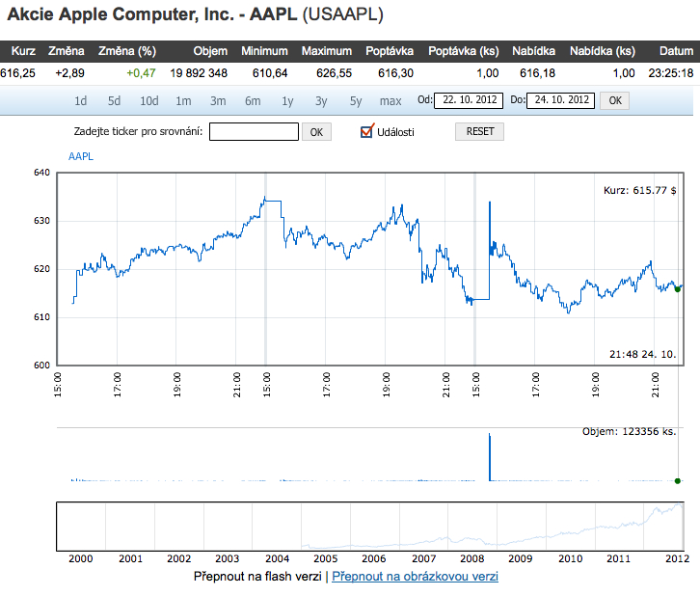Image resolution: width=700 pixels, height=596 pixels.
Task: Select the 1d time range
Action: (80, 101)
